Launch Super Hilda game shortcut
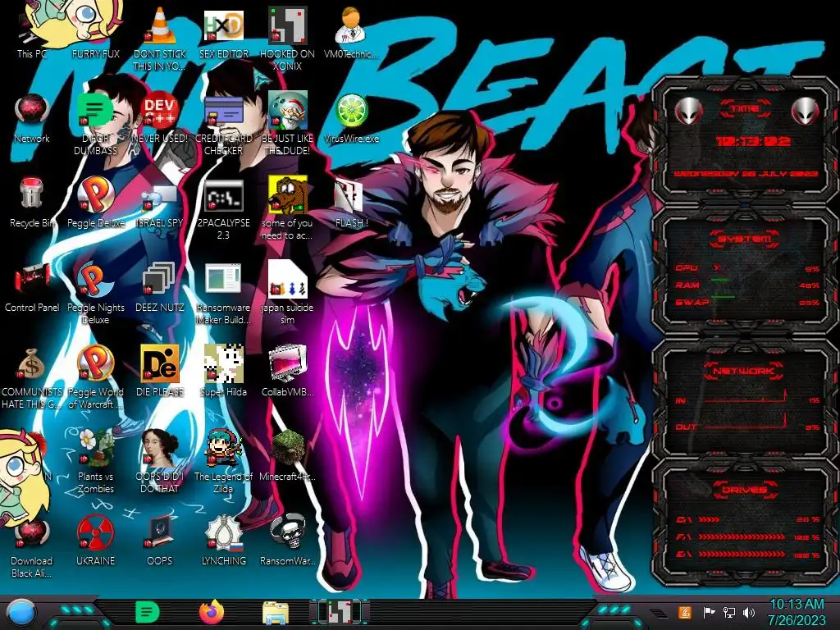This screenshot has width=840, height=630. 223,372
